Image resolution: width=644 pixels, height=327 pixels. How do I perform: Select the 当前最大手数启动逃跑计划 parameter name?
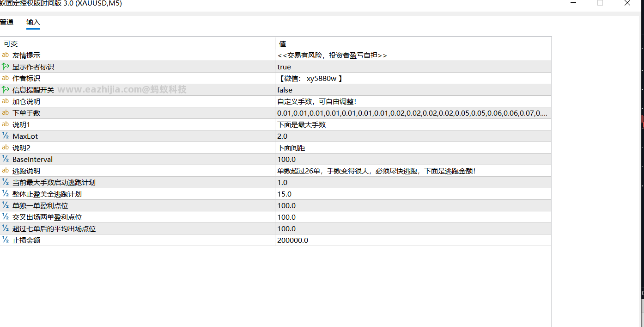[x=54, y=182]
